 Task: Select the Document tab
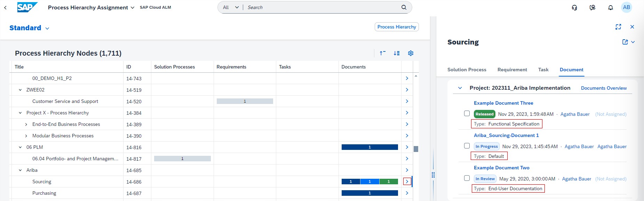(x=571, y=70)
